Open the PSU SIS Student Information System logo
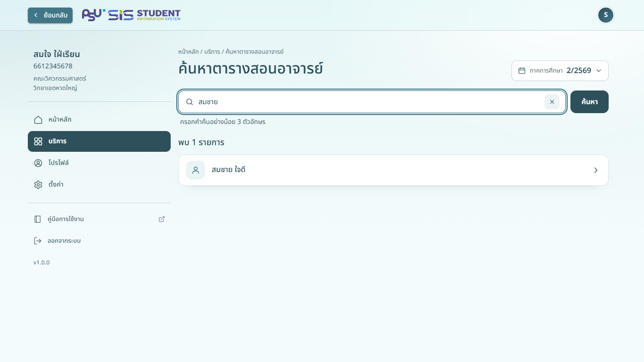 pos(131,15)
